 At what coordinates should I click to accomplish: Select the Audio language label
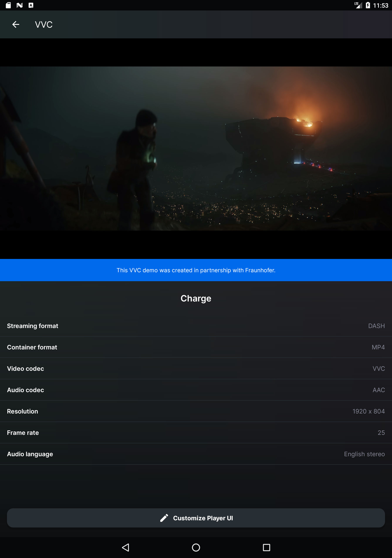[x=30, y=454]
